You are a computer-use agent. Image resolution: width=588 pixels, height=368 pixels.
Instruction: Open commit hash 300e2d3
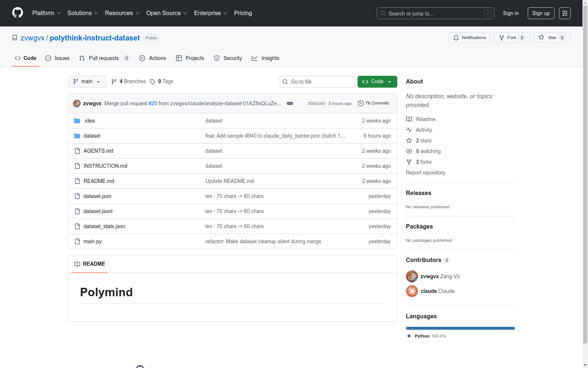tap(316, 103)
